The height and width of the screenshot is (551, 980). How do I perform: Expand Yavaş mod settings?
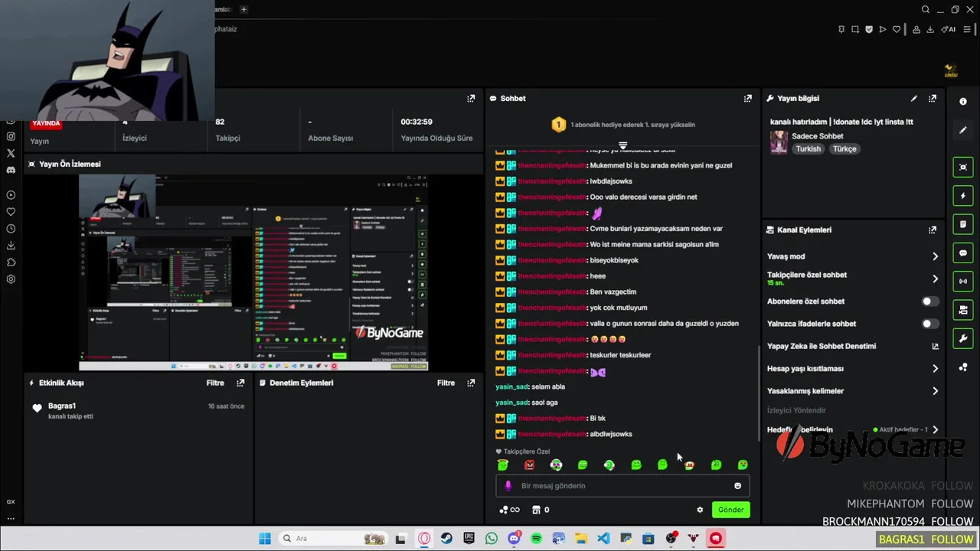[x=935, y=256]
